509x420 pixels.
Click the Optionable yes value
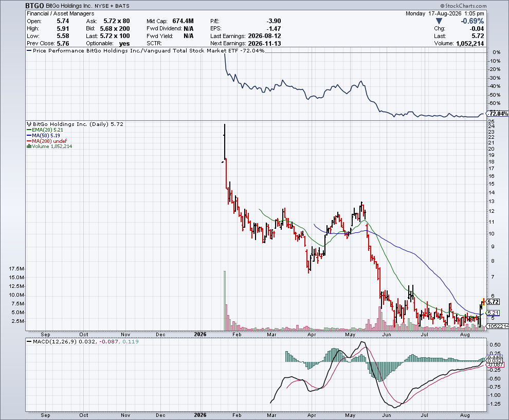point(124,44)
